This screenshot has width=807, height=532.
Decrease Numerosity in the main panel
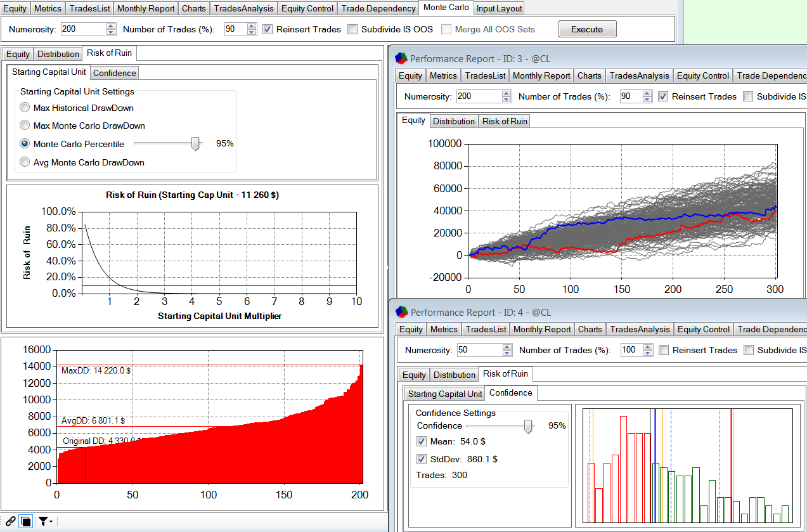(x=112, y=32)
